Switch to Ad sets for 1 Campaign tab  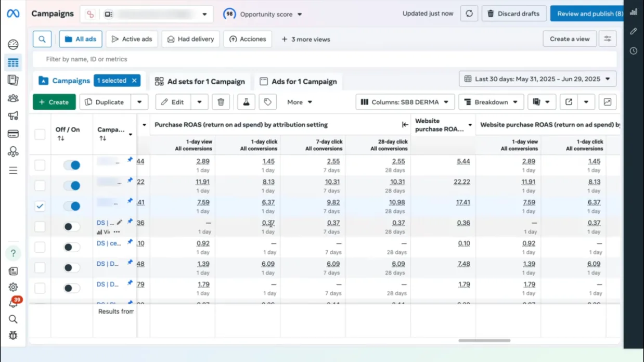(200, 82)
